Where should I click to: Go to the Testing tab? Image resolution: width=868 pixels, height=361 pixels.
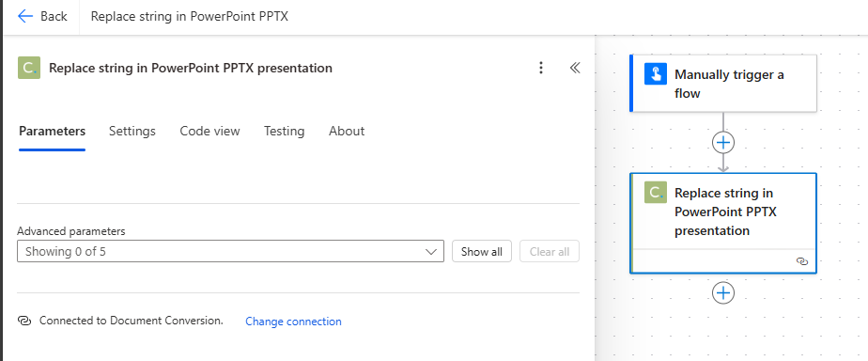tap(284, 132)
